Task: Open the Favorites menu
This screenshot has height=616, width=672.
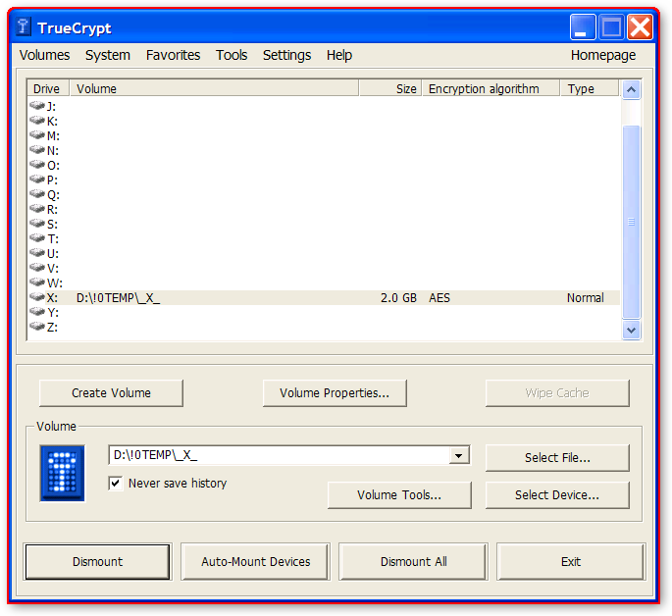Action: click(173, 55)
